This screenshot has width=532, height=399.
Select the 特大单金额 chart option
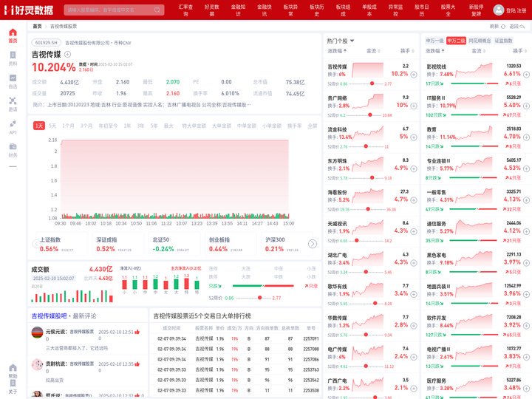194,126
